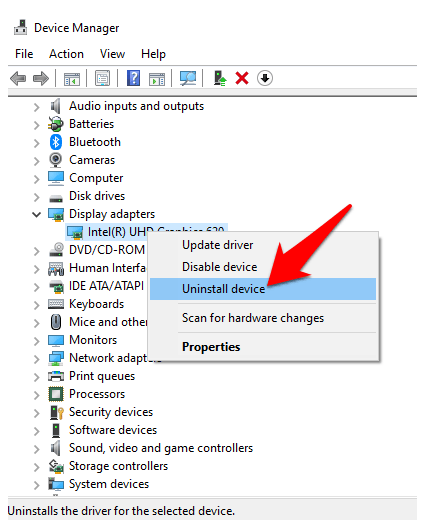Click the Cameras webcam icon
This screenshot has width=422, height=527.
tap(55, 160)
